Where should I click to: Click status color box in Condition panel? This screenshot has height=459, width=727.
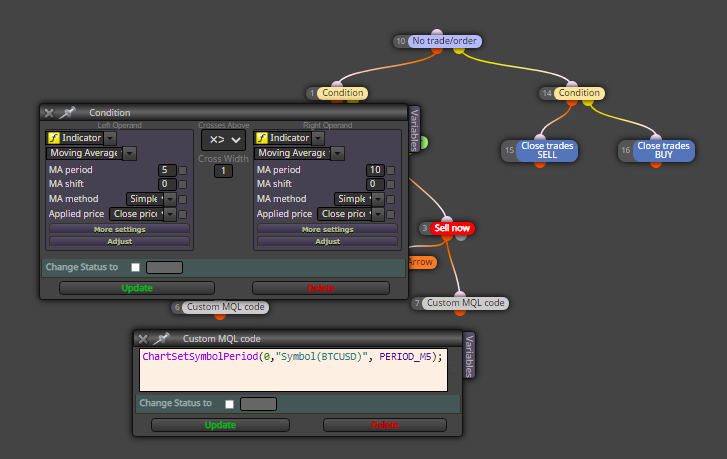[x=165, y=267]
